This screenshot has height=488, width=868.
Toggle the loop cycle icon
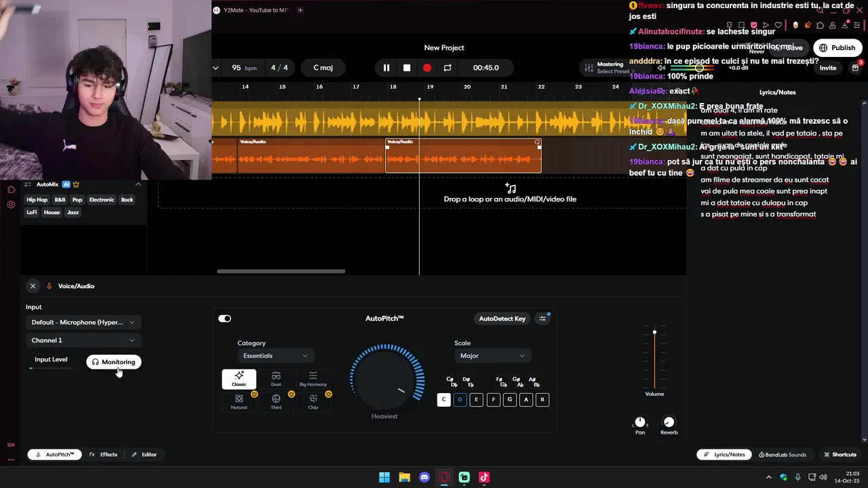coord(448,68)
